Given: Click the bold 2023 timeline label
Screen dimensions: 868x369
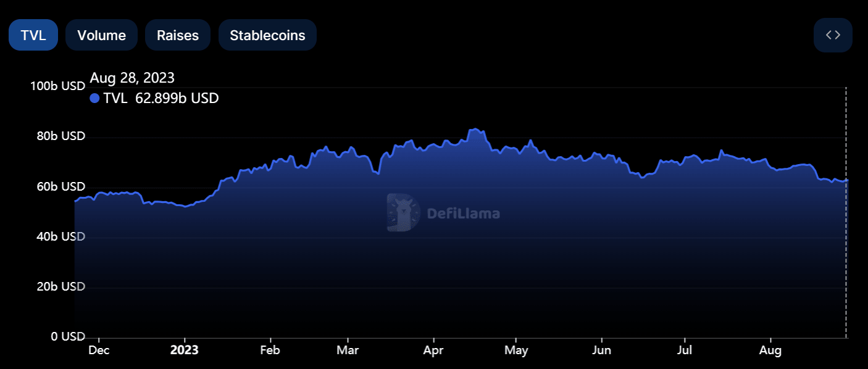Looking at the screenshot, I should 183,350.
